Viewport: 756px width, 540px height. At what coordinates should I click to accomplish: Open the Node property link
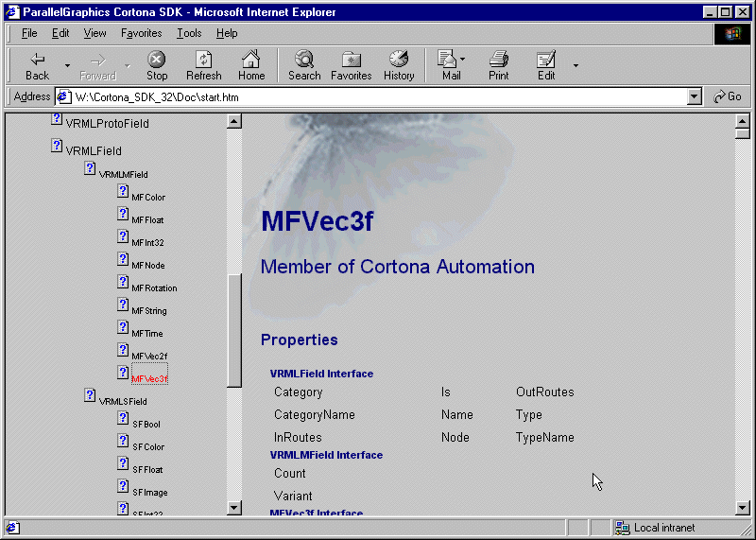tap(455, 437)
